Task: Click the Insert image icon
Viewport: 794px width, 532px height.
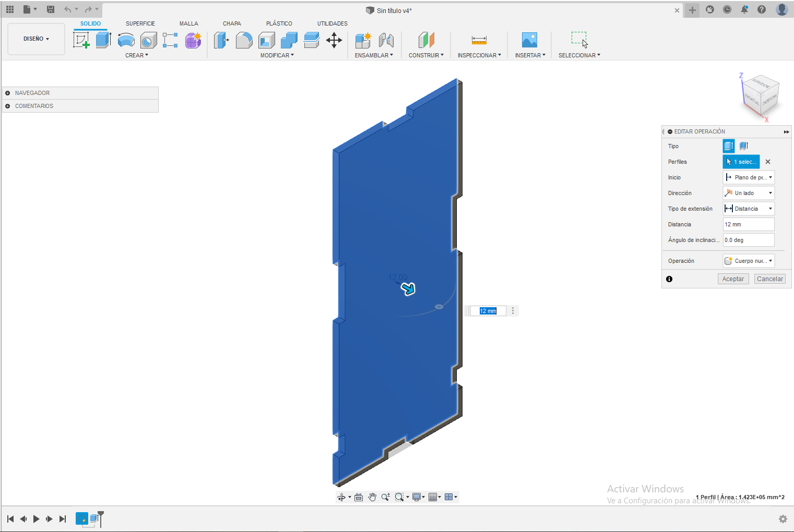Action: click(529, 40)
